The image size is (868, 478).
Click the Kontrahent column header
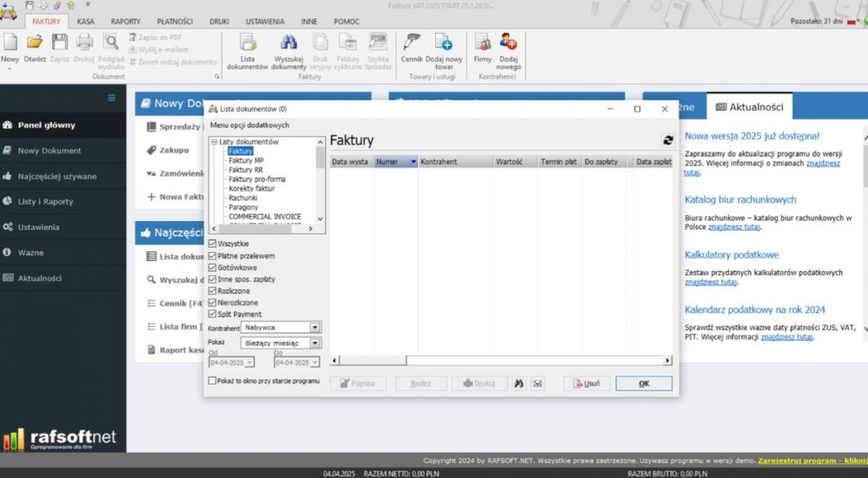456,162
